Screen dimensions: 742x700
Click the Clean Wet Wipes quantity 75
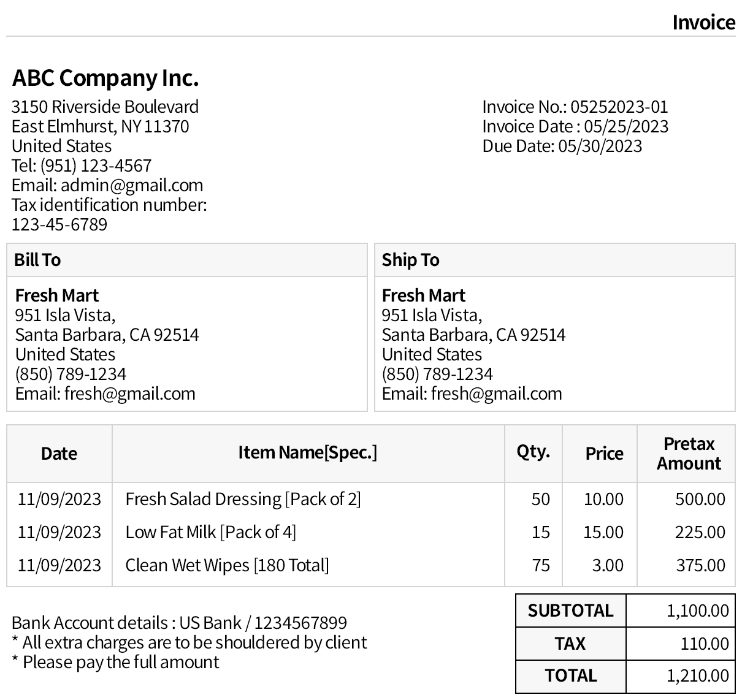541,565
